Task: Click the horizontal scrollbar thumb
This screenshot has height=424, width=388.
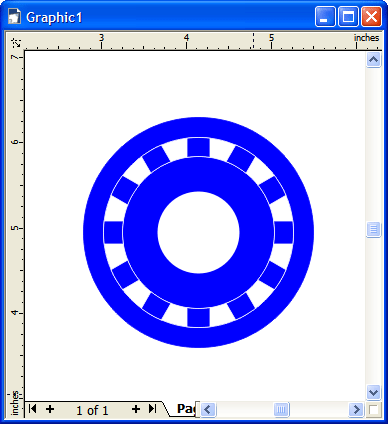Action: coord(281,409)
